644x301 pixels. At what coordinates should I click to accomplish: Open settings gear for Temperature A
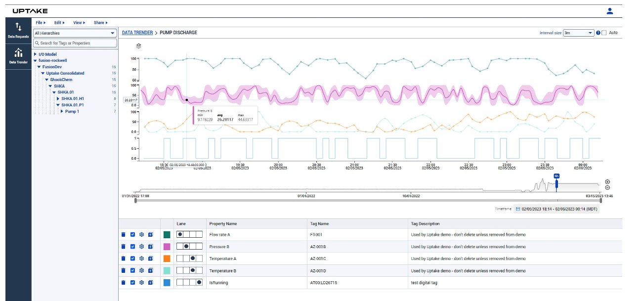141,258
